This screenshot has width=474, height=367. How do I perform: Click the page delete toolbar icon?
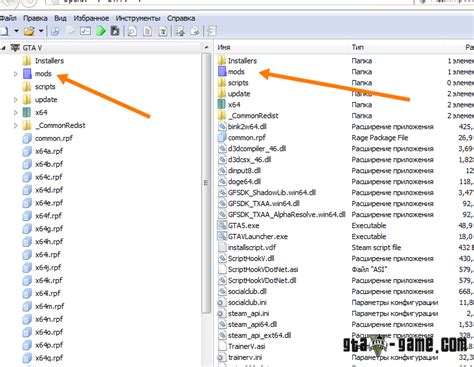[163, 31]
